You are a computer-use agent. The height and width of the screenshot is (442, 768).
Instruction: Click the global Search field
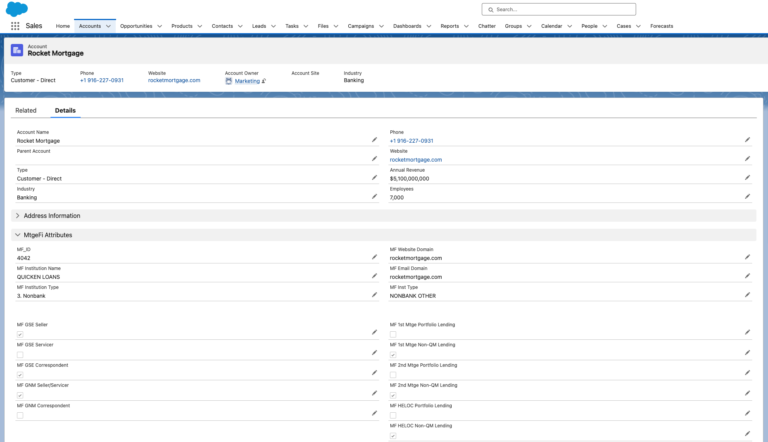559,9
